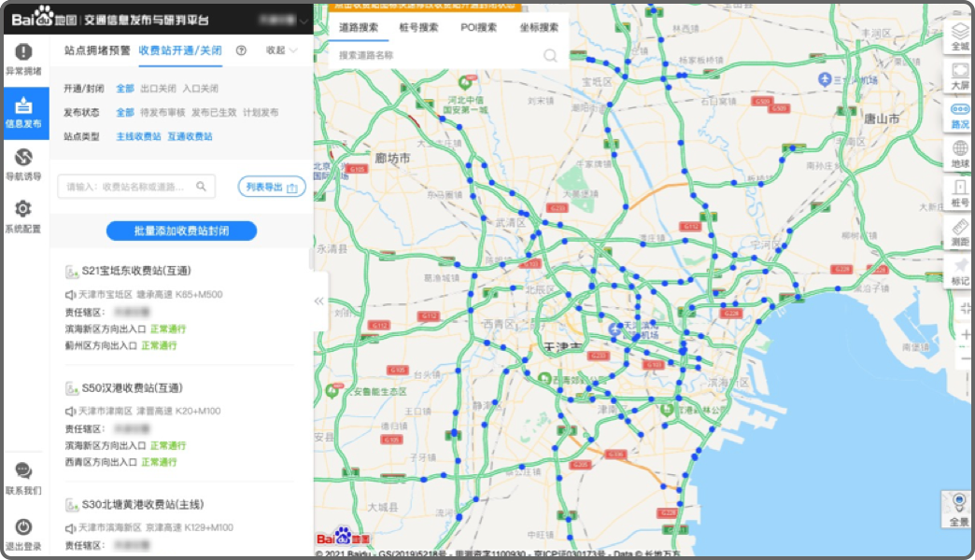Filter by 发布已生效 status
The width and height of the screenshot is (975, 560).
[x=214, y=113]
